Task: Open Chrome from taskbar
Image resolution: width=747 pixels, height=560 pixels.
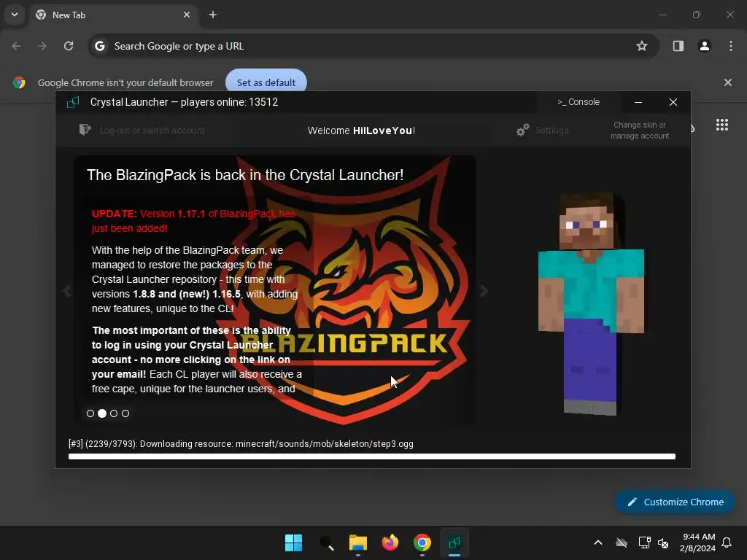Action: click(x=422, y=542)
